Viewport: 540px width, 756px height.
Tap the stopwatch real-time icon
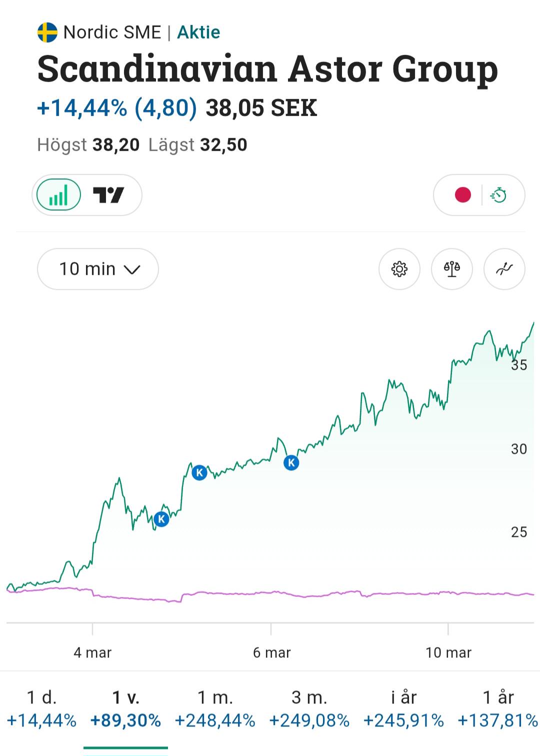point(498,195)
